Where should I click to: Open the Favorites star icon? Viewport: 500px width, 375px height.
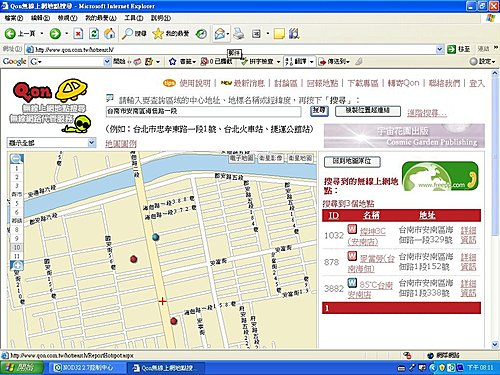coord(158,33)
